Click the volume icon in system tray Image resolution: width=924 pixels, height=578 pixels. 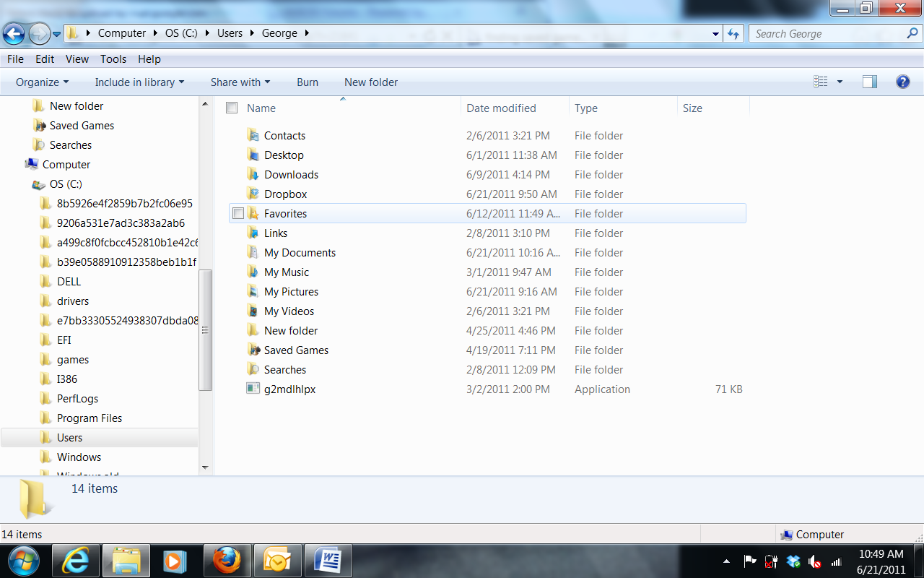815,561
